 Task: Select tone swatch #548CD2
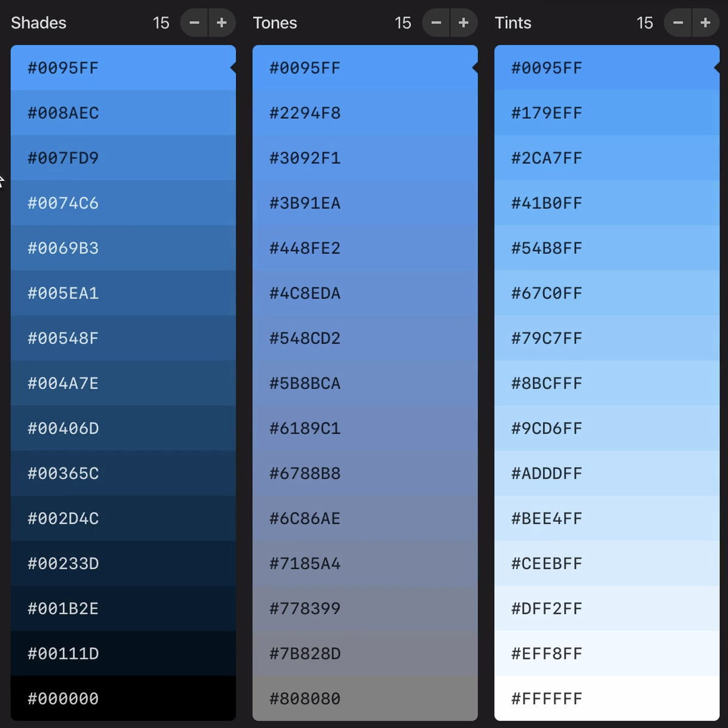click(x=365, y=338)
